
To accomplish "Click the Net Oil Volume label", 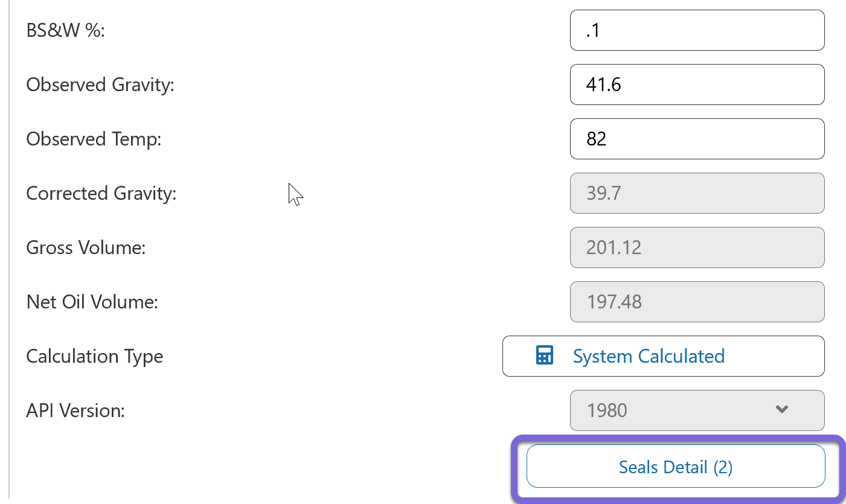I will pos(92,302).
